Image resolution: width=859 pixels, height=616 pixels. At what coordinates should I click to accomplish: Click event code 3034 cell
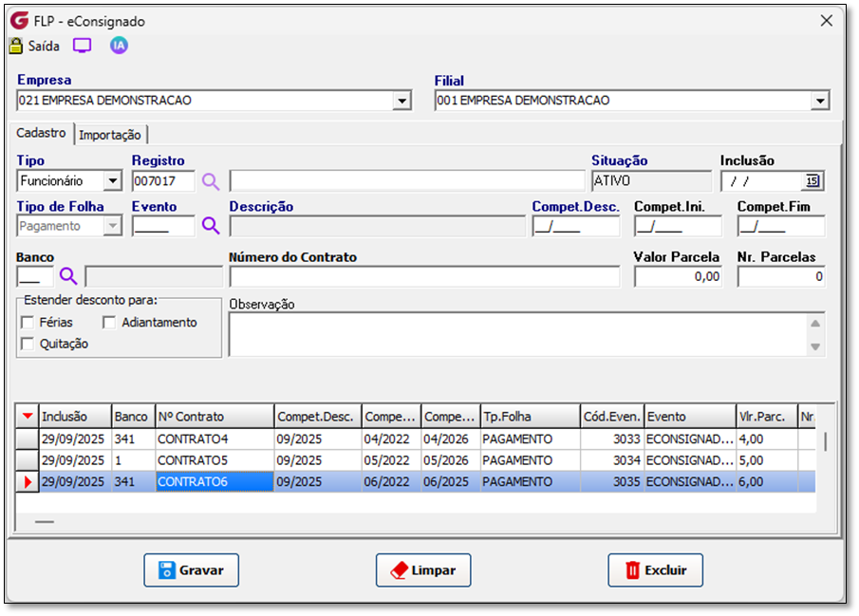[612, 460]
